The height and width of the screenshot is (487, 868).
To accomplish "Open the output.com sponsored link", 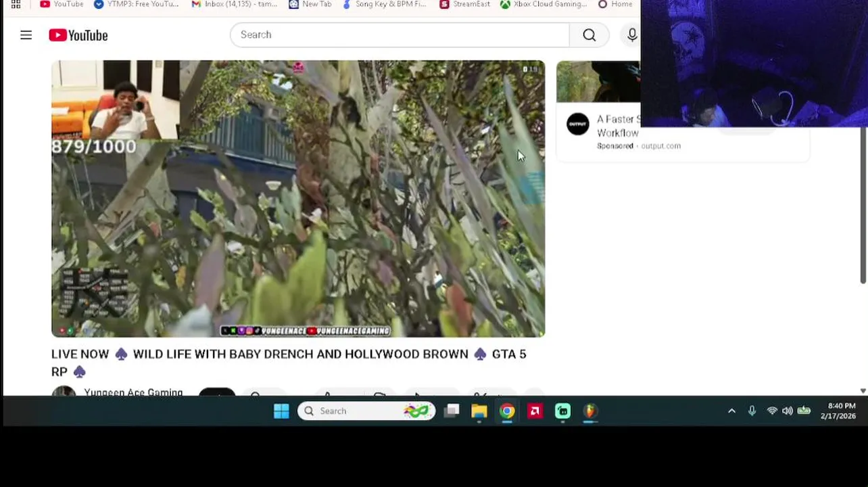I will 660,146.
